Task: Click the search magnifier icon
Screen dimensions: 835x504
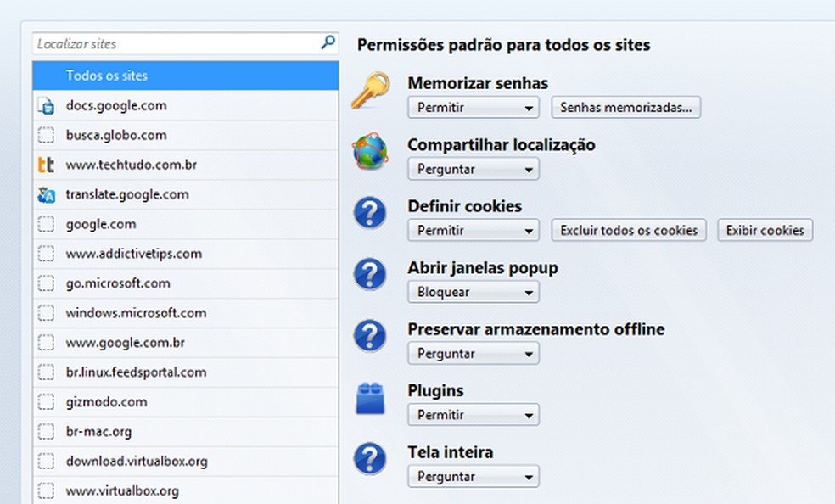Action: coord(327,42)
